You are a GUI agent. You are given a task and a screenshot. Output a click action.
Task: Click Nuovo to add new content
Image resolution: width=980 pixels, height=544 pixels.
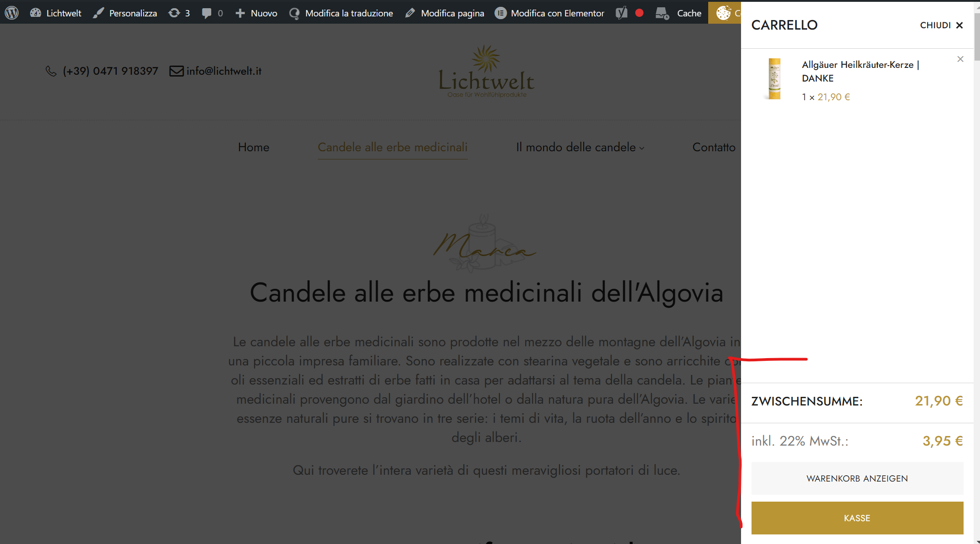(256, 13)
